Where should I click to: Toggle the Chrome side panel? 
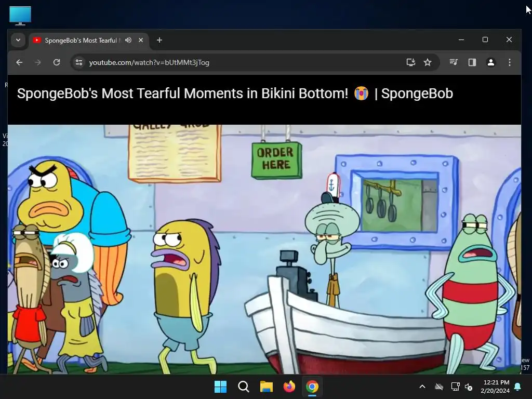472,62
